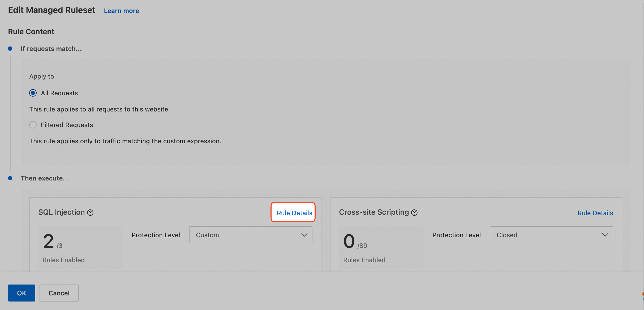Open Cross-site Scripting help tooltip icon
The width and height of the screenshot is (644, 310).
[414, 213]
